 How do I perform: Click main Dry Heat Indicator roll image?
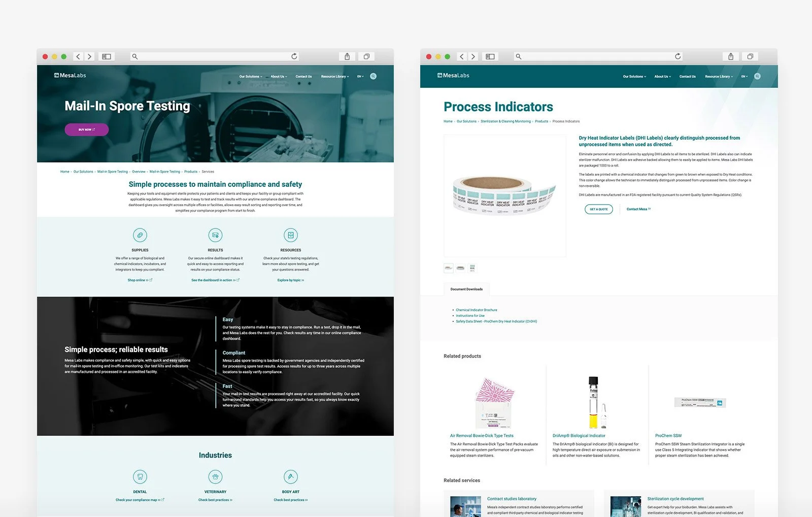coord(504,196)
